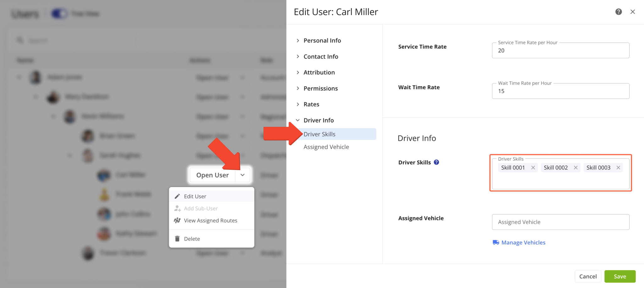Click the trash icon beside Delete

(177, 239)
